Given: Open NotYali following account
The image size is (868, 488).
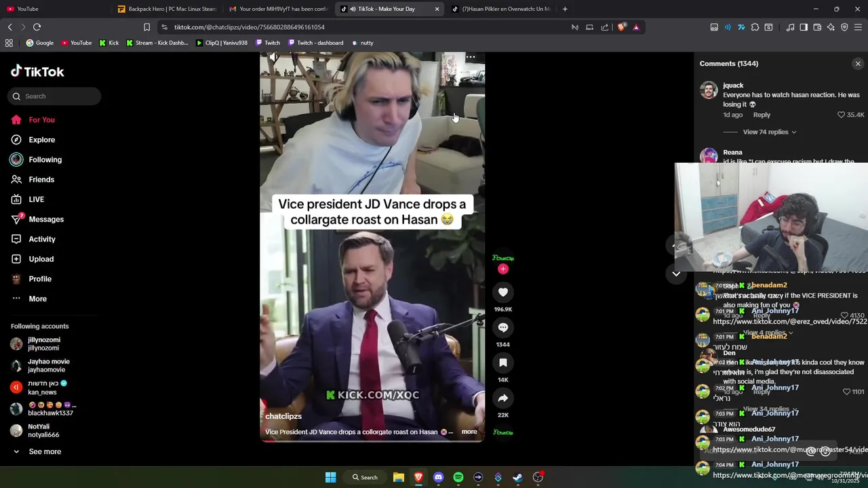Looking at the screenshot, I should (x=44, y=430).
